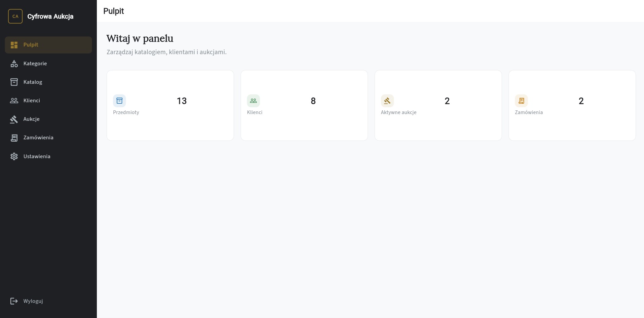Click the Przedmioty count of 13

pos(182,101)
